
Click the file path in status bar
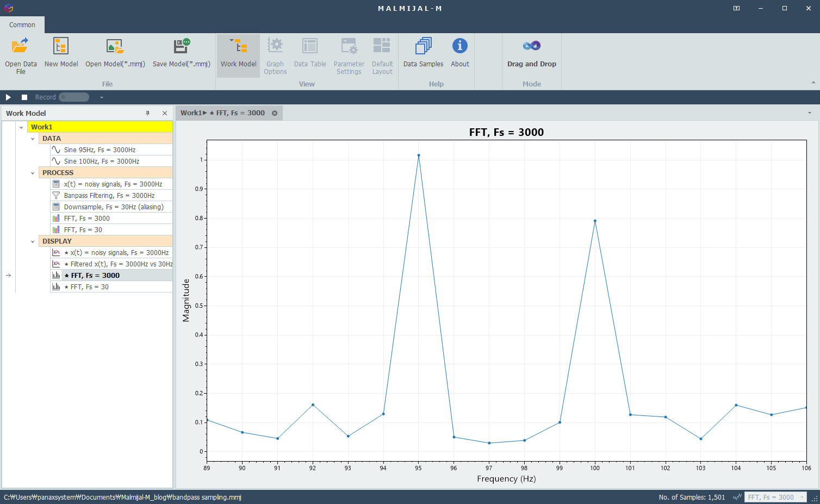[122, 497]
